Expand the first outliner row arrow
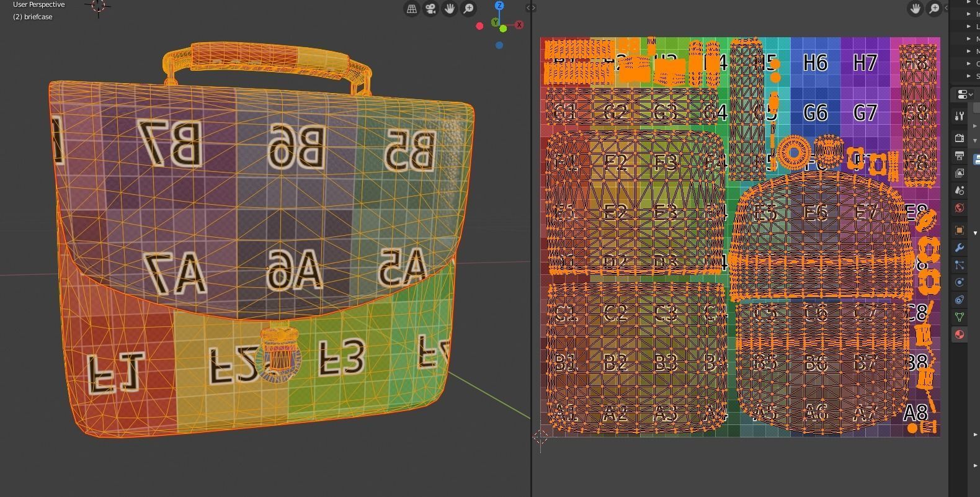The height and width of the screenshot is (497, 980). 969,2
